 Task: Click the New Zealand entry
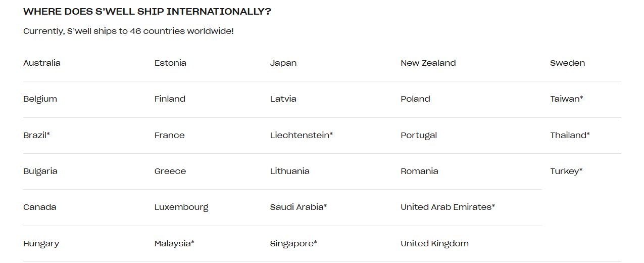coord(428,63)
